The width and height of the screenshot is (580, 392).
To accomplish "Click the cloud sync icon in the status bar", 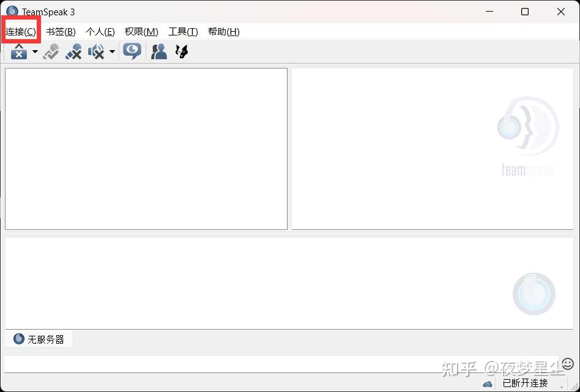I will click(x=487, y=383).
